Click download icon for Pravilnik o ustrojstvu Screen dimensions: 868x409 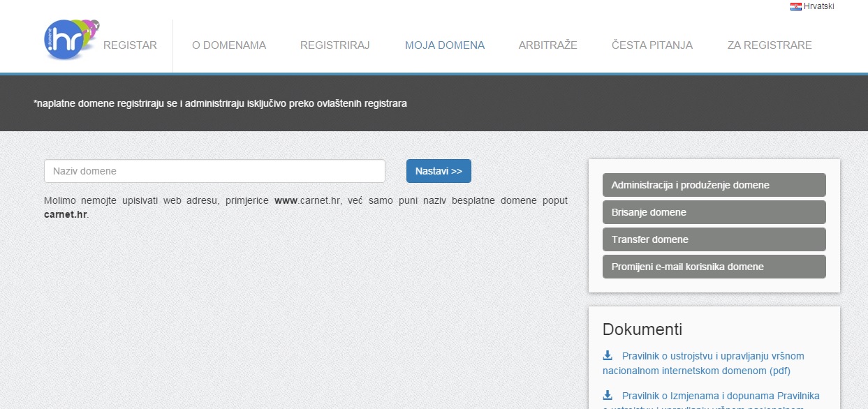pyautogui.click(x=608, y=355)
